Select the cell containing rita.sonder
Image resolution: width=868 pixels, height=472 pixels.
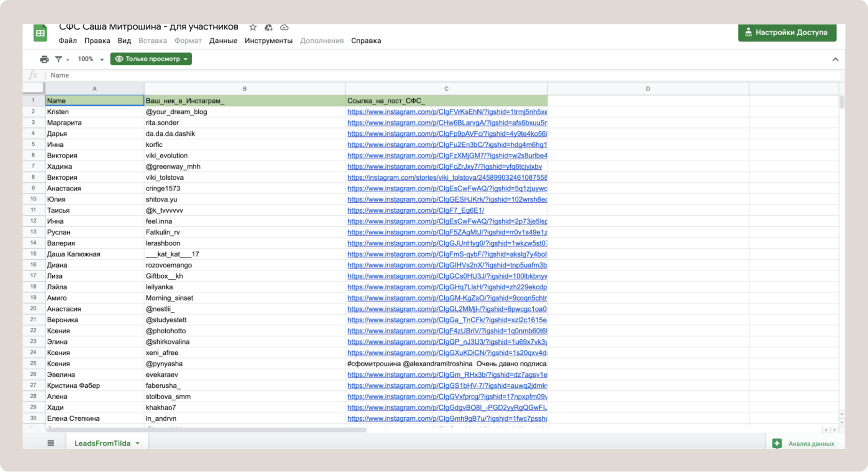tap(245, 123)
